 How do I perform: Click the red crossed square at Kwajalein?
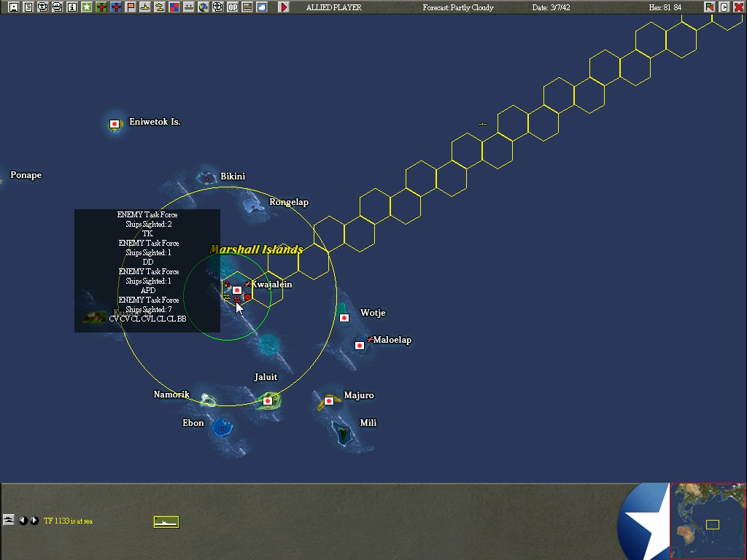tap(248, 297)
